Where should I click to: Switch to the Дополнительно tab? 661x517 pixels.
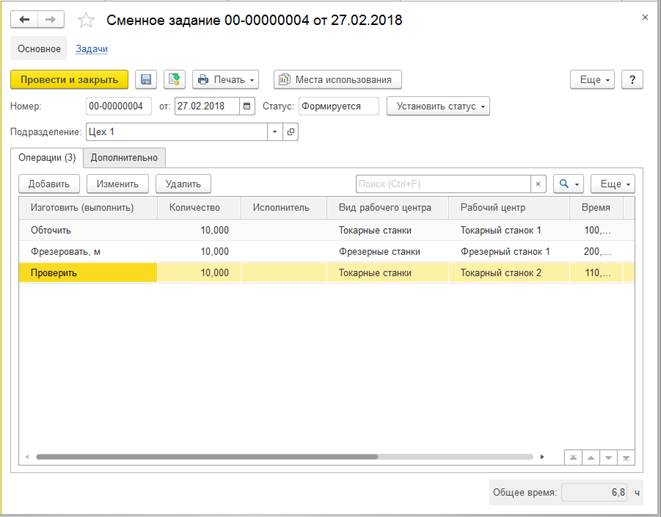pos(124,157)
